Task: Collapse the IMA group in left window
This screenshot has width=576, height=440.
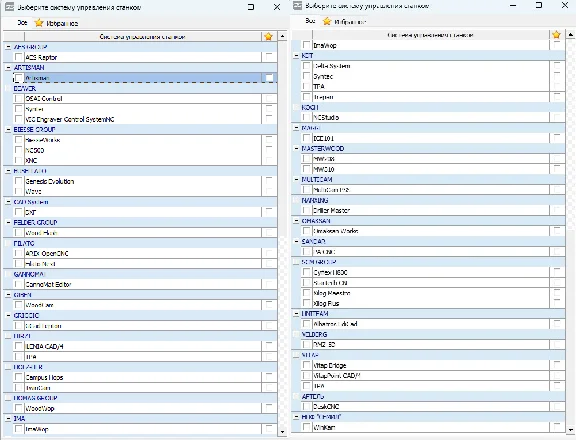Action: click(x=8, y=418)
